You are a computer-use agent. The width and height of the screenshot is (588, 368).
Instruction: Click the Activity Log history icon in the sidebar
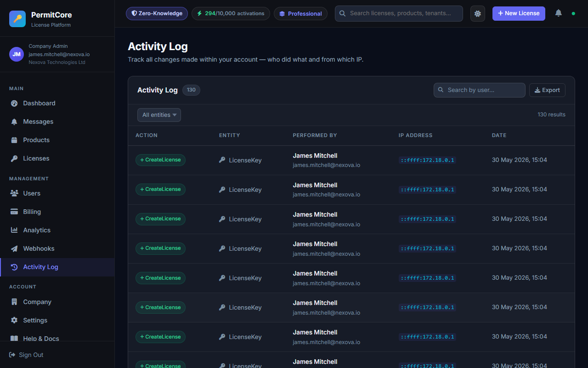pyautogui.click(x=14, y=267)
